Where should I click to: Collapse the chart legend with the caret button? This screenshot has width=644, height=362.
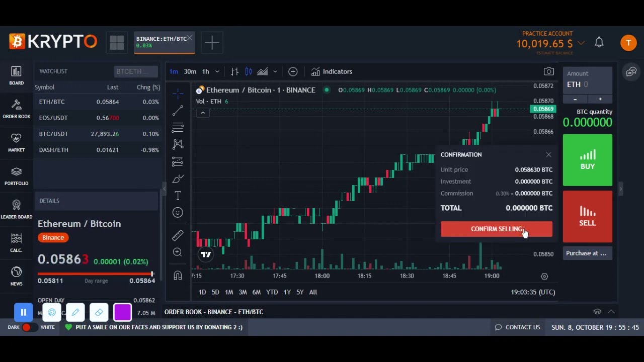(203, 113)
